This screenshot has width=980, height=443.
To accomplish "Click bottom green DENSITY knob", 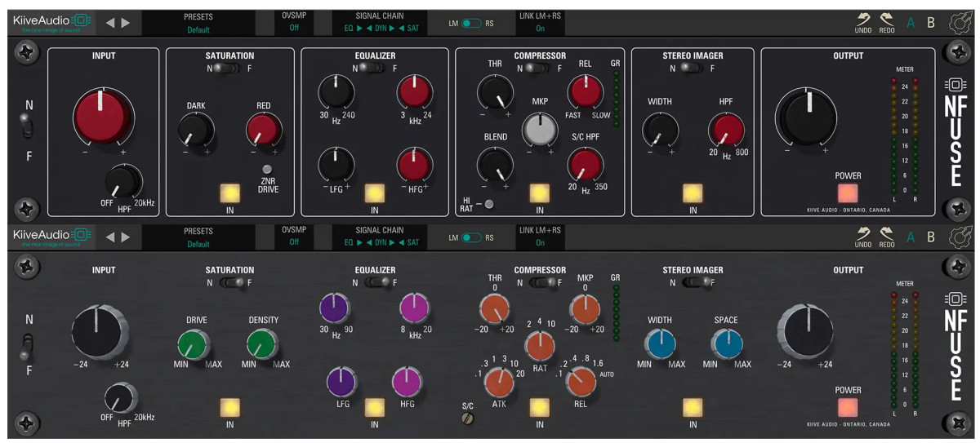I will tap(262, 343).
